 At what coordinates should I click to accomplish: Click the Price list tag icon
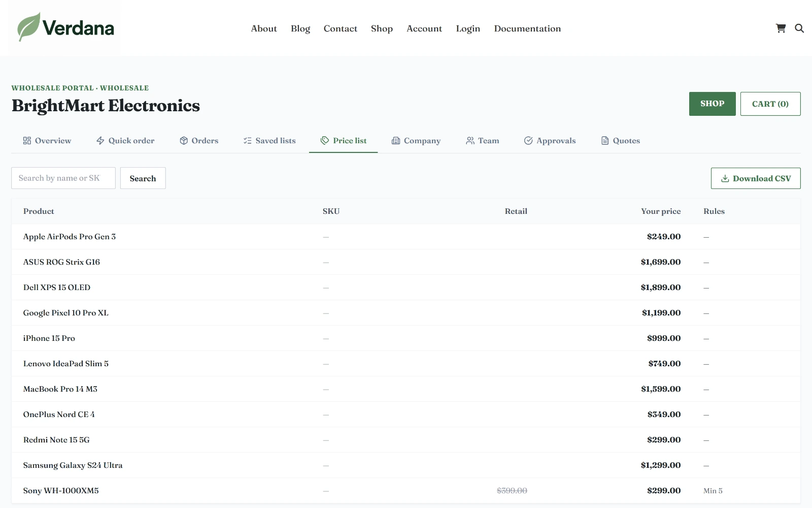click(325, 141)
